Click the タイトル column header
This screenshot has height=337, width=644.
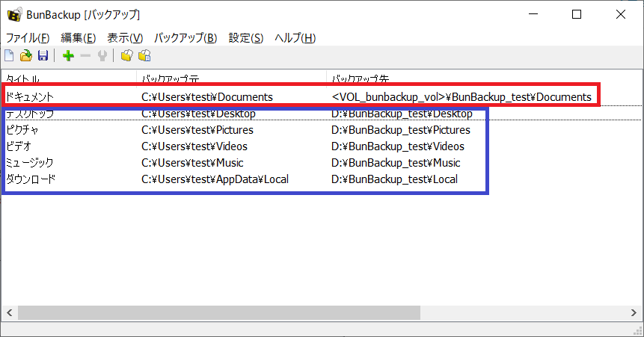[69, 78]
